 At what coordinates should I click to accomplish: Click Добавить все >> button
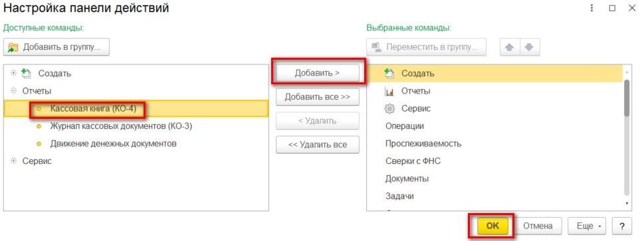click(317, 98)
